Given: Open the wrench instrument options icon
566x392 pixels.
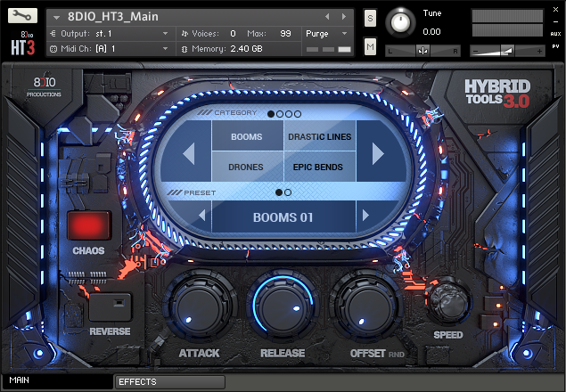Looking at the screenshot, I should pyautogui.click(x=22, y=15).
